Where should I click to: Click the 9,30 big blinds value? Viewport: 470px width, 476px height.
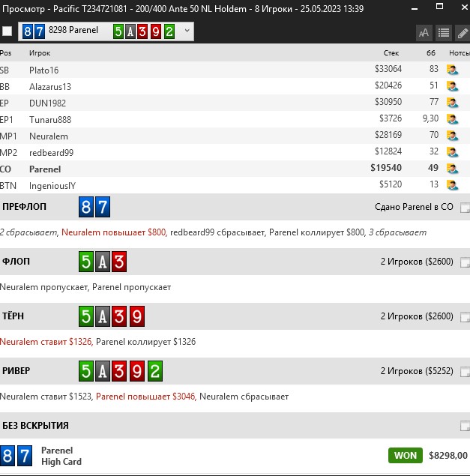pos(430,118)
